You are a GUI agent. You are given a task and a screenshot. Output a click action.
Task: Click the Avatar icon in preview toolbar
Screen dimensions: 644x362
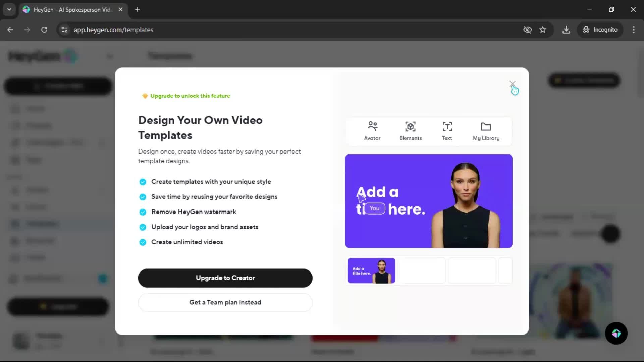click(x=372, y=127)
